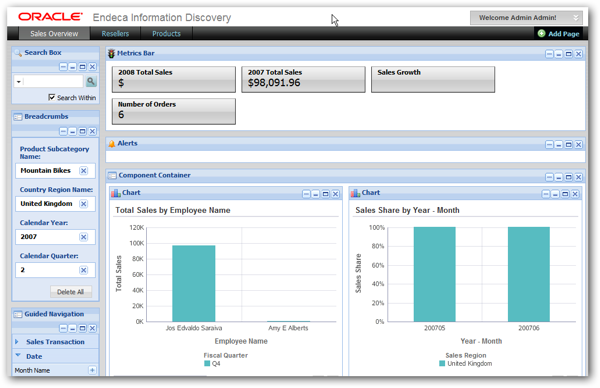Maximize the Search Box panel
This screenshot has height=388, width=600.
click(x=82, y=67)
